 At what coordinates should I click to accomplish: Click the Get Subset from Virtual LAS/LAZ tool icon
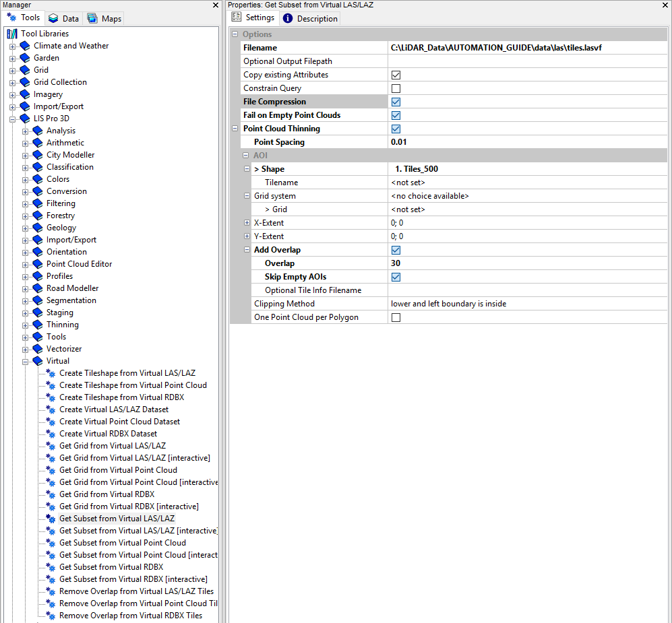click(51, 519)
